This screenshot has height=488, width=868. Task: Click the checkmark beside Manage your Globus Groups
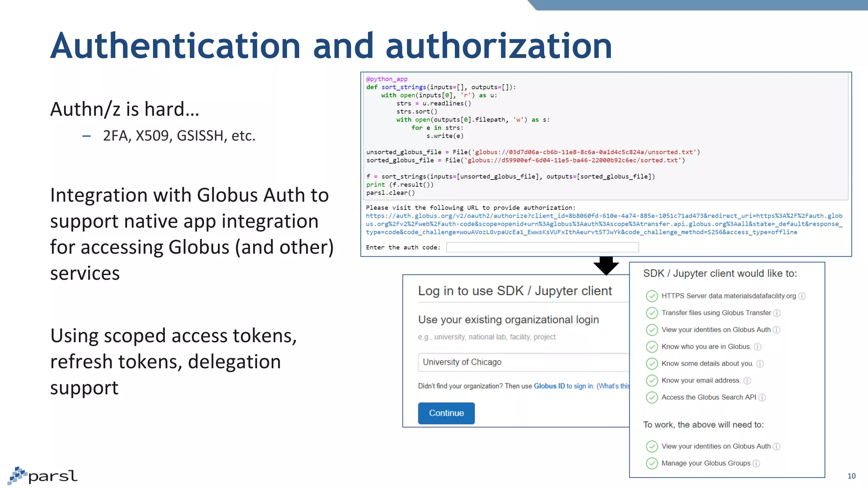click(652, 463)
